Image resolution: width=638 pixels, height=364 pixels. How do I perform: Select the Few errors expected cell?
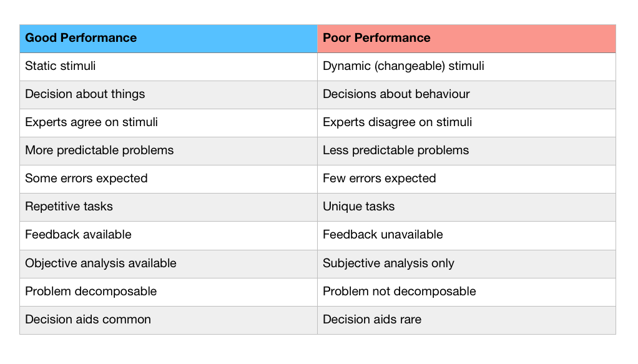click(466, 179)
